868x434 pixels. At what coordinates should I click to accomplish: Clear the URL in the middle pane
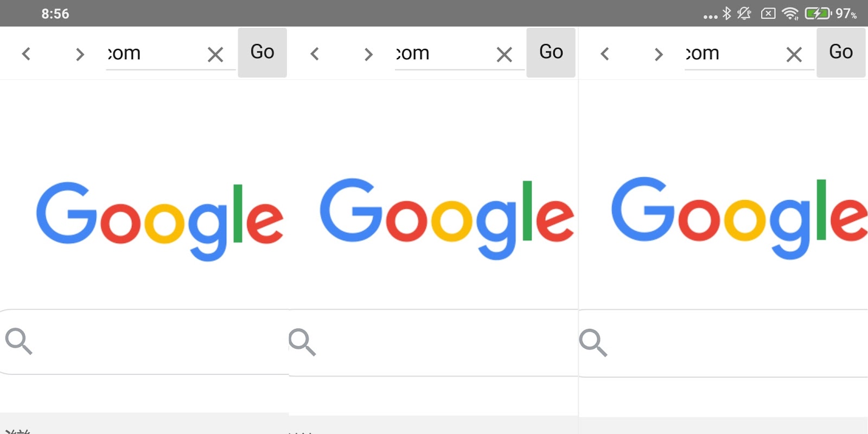pyautogui.click(x=505, y=54)
